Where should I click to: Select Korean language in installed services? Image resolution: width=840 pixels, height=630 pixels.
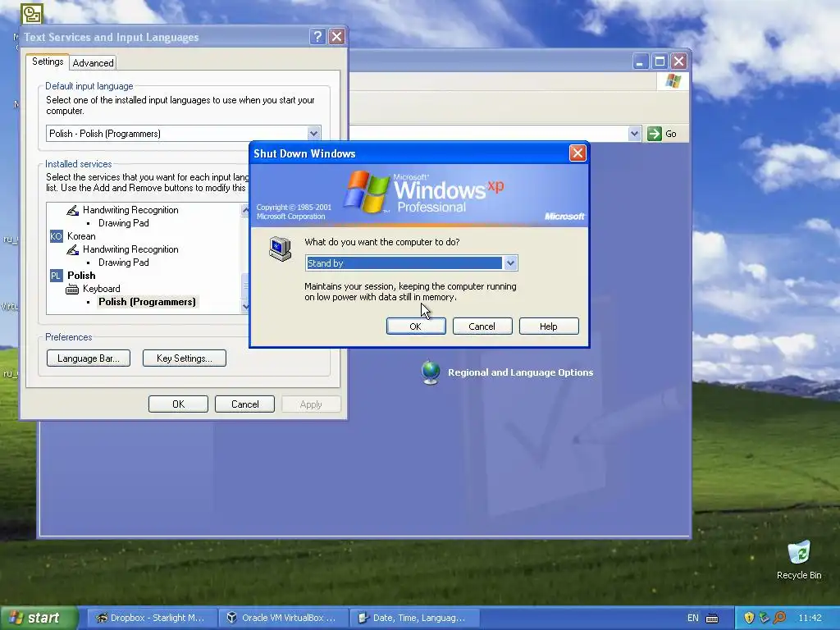[81, 236]
